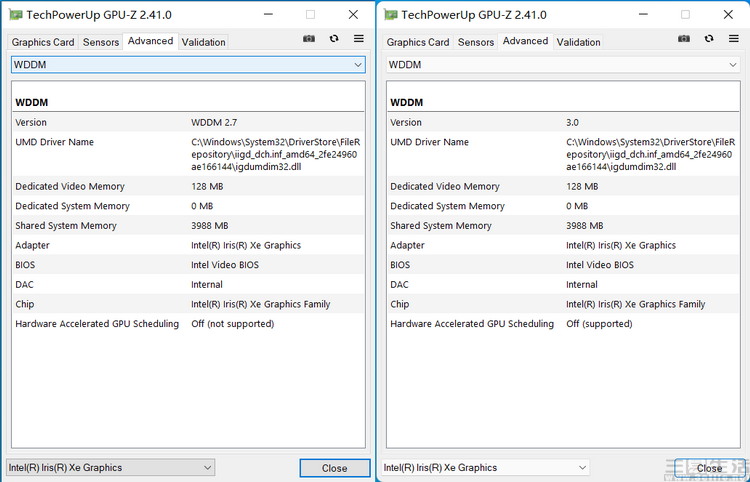750x482 pixels.
Task: Click the GPU-Z app icon in left title bar
Action: (x=16, y=15)
